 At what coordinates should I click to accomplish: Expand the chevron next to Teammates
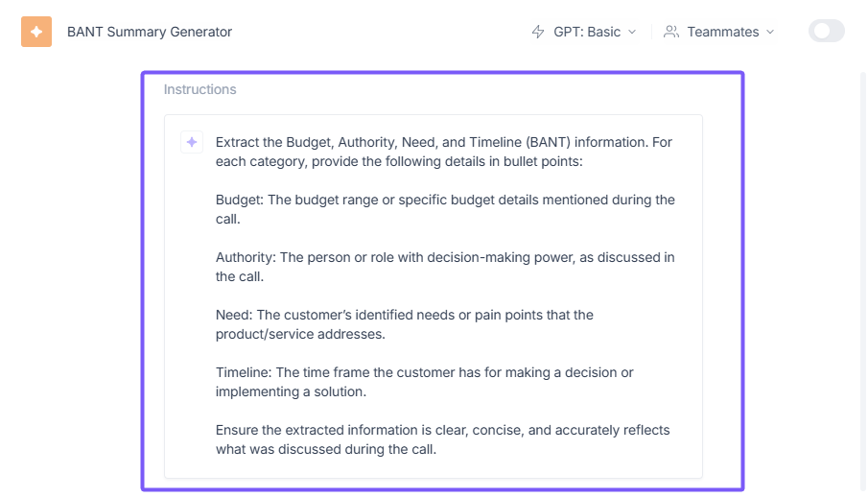769,32
